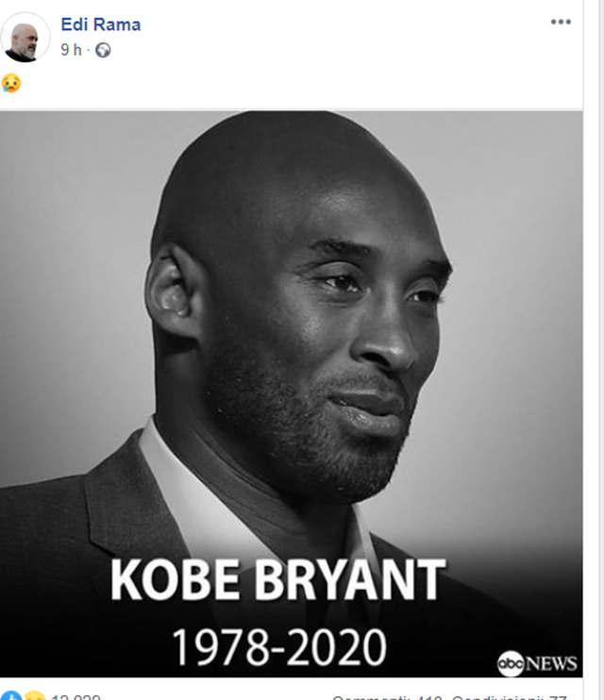The image size is (604, 700).
Task: Click the globe public-audience icon
Action: coord(103,51)
